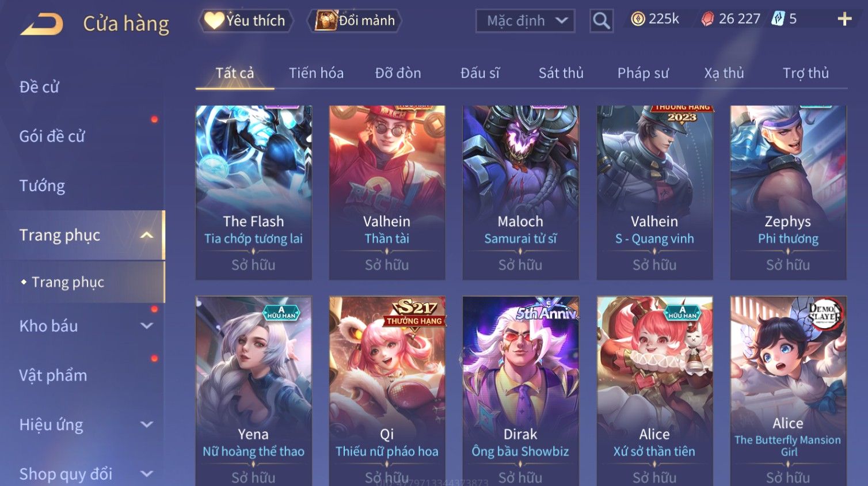Screen dimensions: 868x486
Task: Tap the gold coin balance icon
Action: coord(637,19)
